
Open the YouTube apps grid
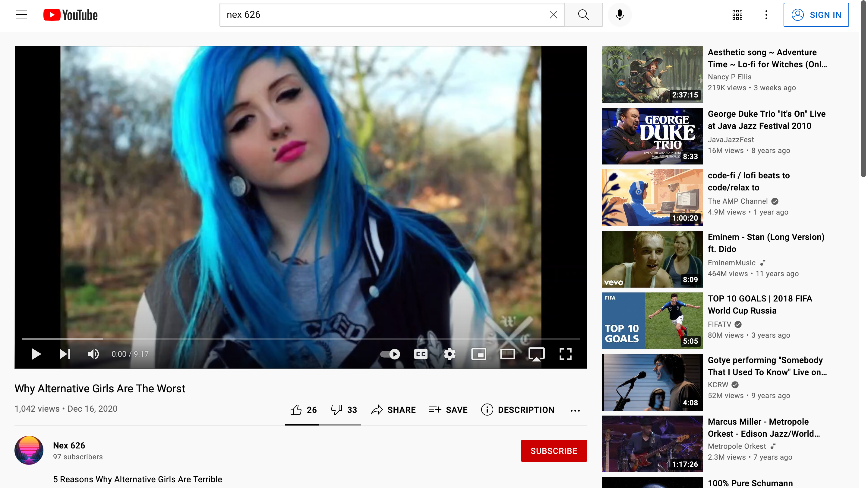[737, 15]
